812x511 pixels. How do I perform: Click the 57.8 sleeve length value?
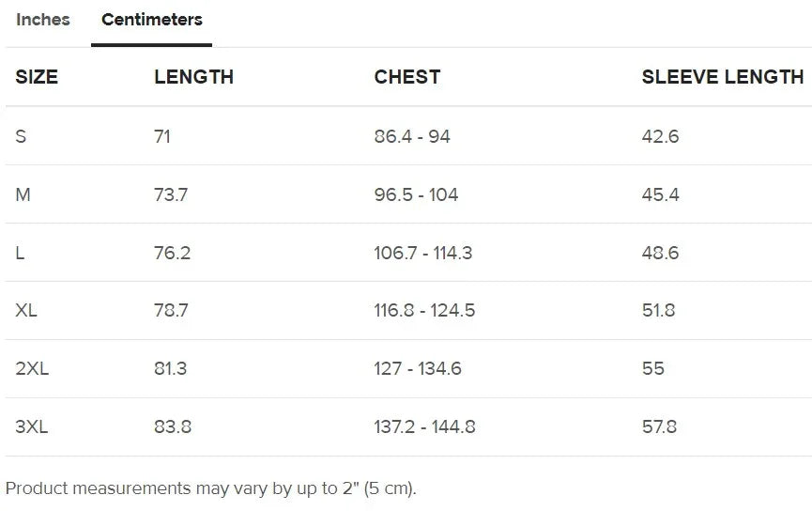[660, 426]
